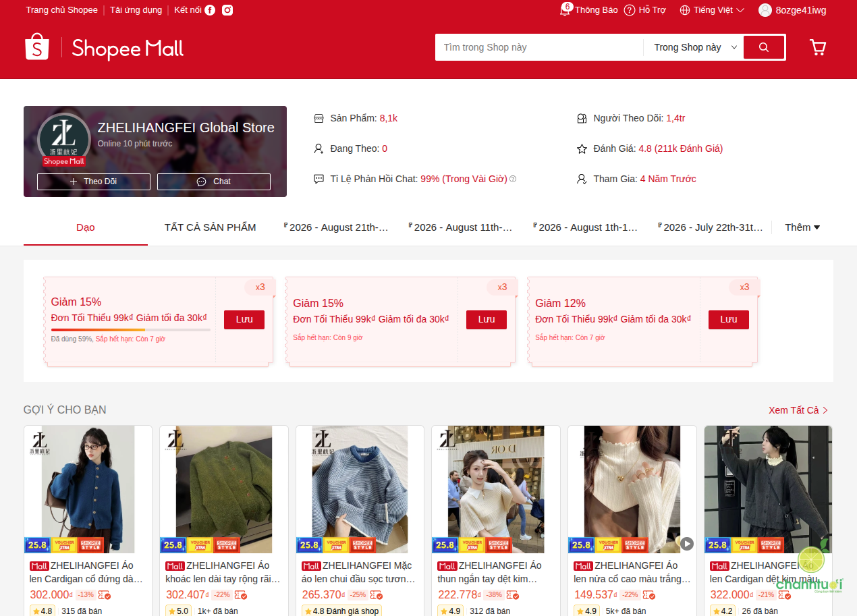857x616 pixels.
Task: Click the Shopee Mall logo text
Action: click(x=128, y=49)
